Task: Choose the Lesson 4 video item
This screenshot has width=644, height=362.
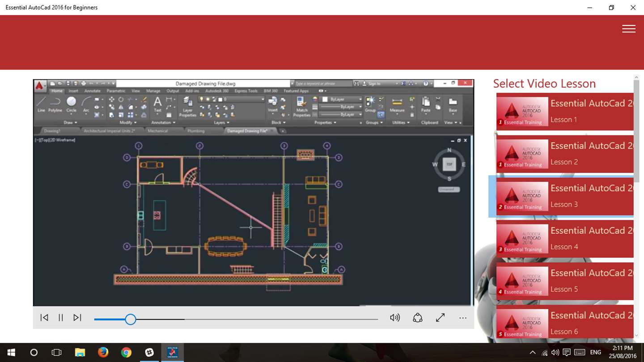Action: pyautogui.click(x=564, y=239)
